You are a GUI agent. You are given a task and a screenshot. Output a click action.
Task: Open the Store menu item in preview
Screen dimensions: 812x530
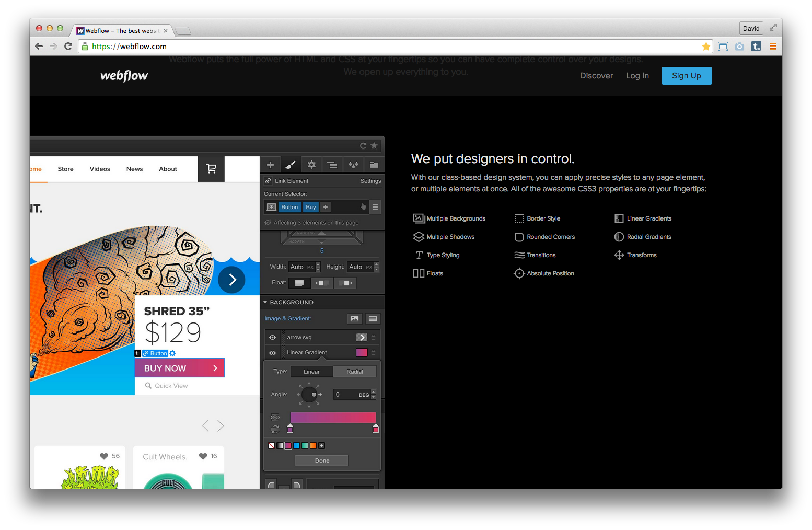(66, 169)
